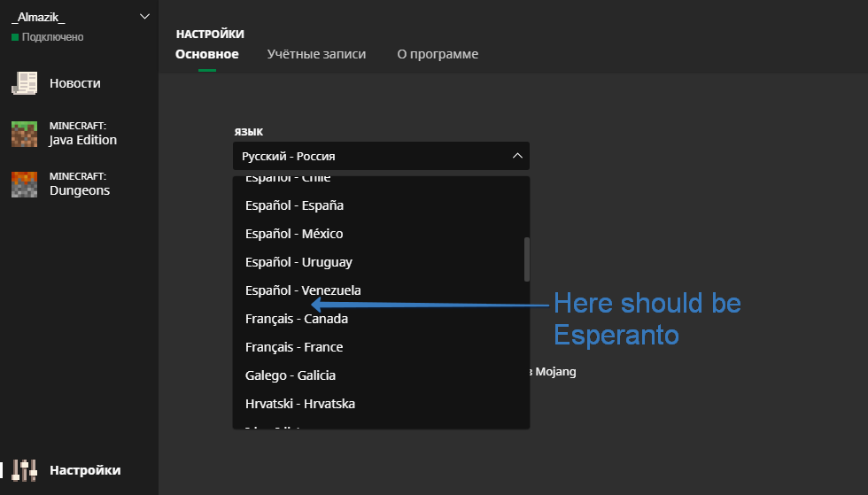868x495 pixels.
Task: Open the Учётные записи tab
Action: (x=316, y=54)
